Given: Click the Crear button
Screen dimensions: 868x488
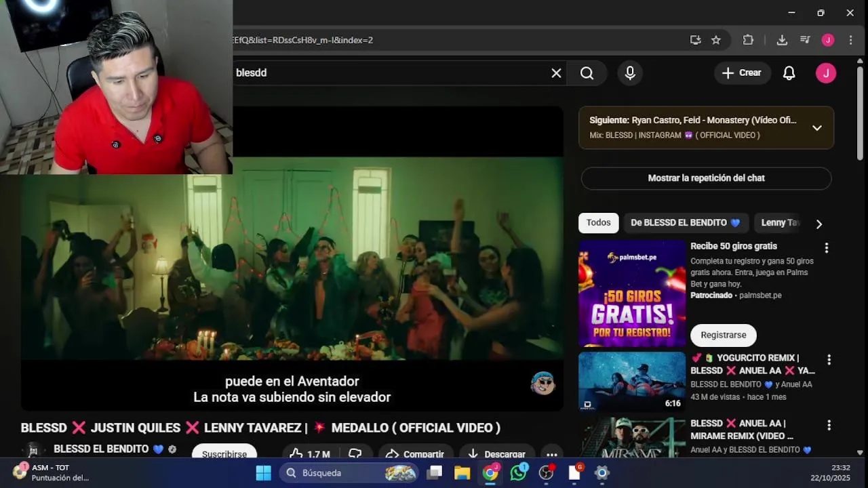Looking at the screenshot, I should (x=742, y=73).
